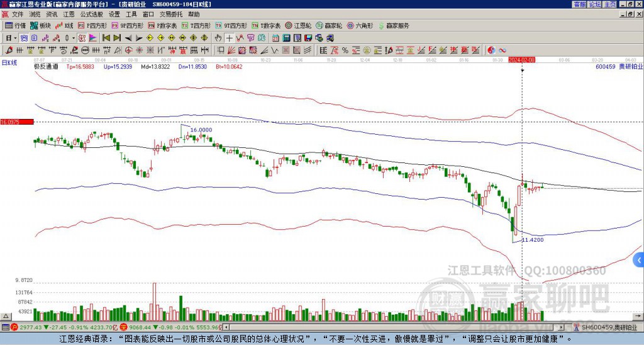Open the 赢家轮 wheel tool

click(329, 25)
